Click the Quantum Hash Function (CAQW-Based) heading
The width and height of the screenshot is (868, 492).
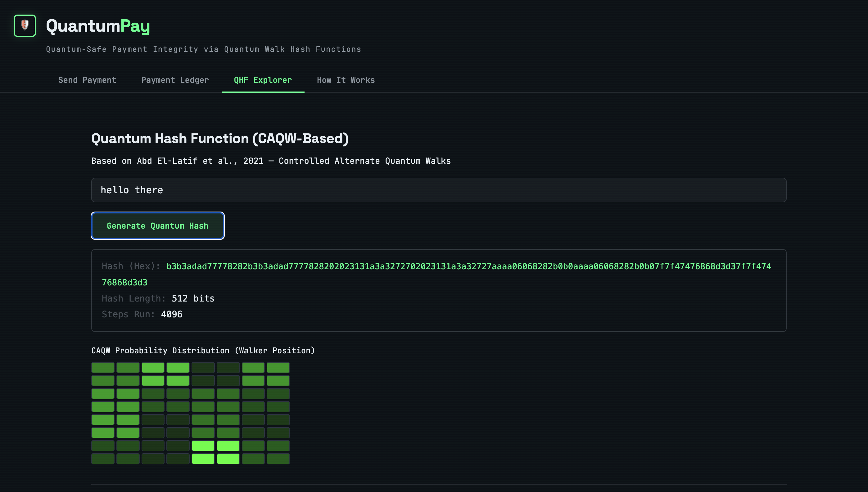click(x=219, y=139)
